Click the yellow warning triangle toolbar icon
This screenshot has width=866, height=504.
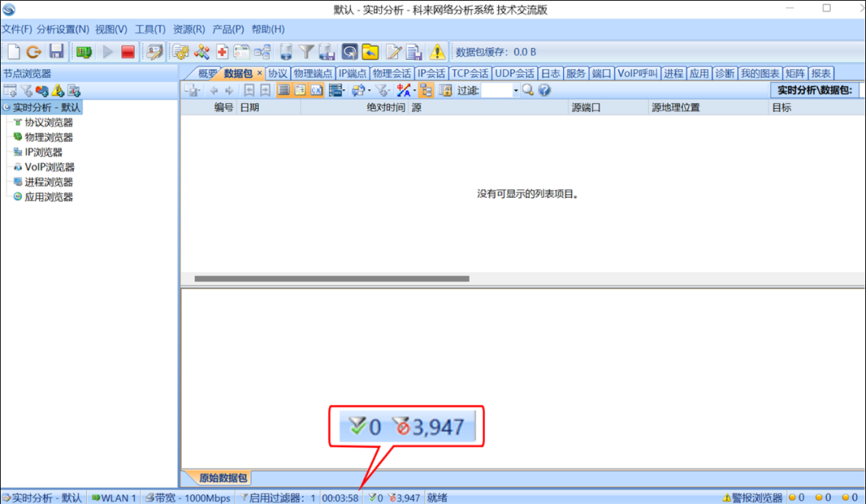point(437,51)
